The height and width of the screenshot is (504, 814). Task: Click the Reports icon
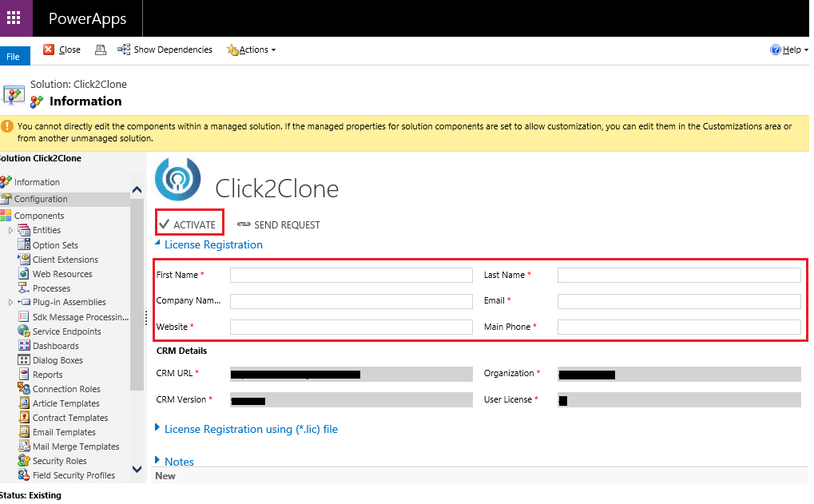pyautogui.click(x=24, y=375)
